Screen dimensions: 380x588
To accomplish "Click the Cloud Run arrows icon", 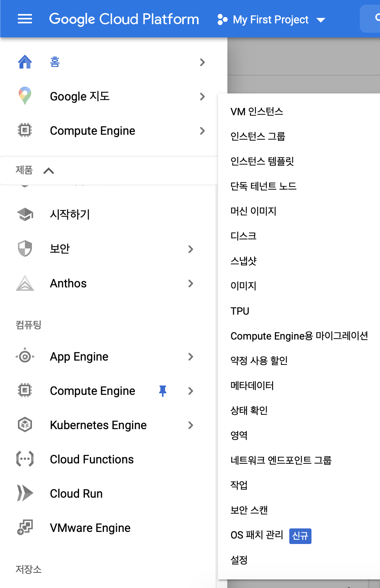I will point(25,493).
